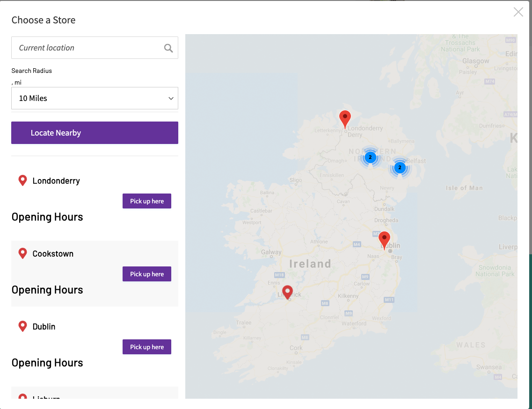The height and width of the screenshot is (409, 532).
Task: Click the red pin beside Cookstown in list
Action: [x=23, y=253]
